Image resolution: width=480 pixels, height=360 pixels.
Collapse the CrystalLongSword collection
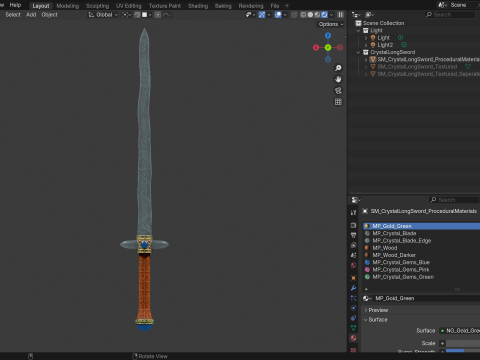359,52
